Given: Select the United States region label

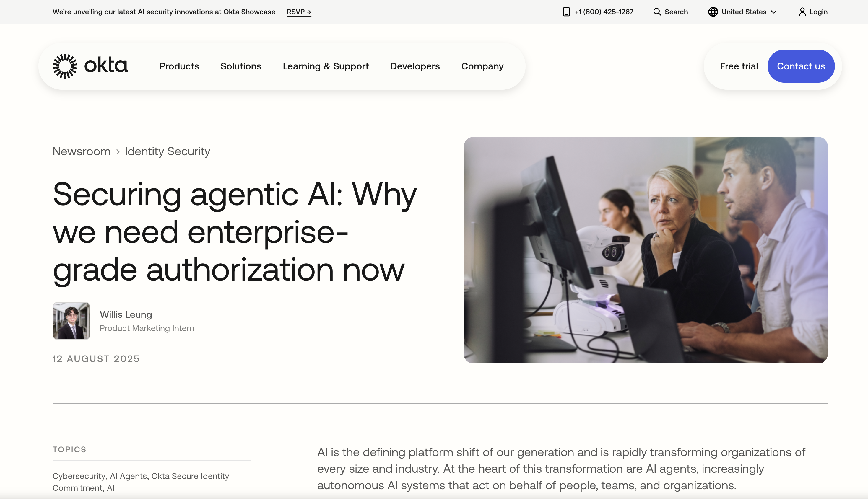Looking at the screenshot, I should click(744, 12).
